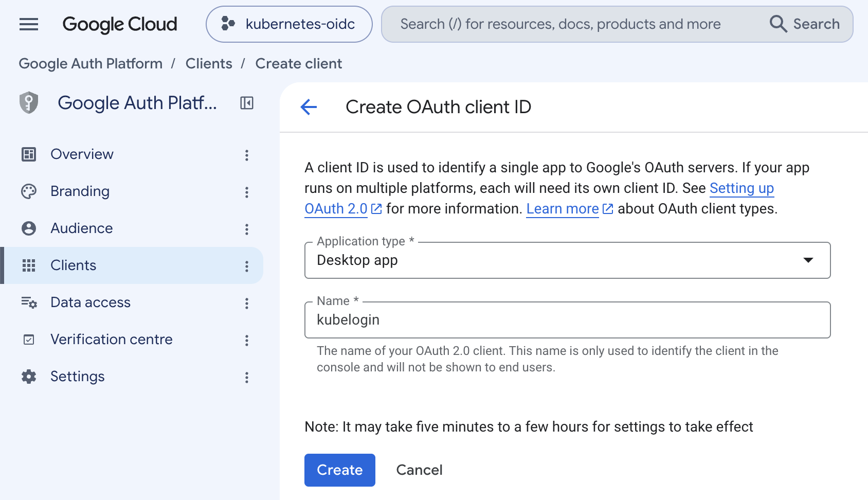Click the Audience person icon
Screen dimensions: 868x500
(29, 228)
